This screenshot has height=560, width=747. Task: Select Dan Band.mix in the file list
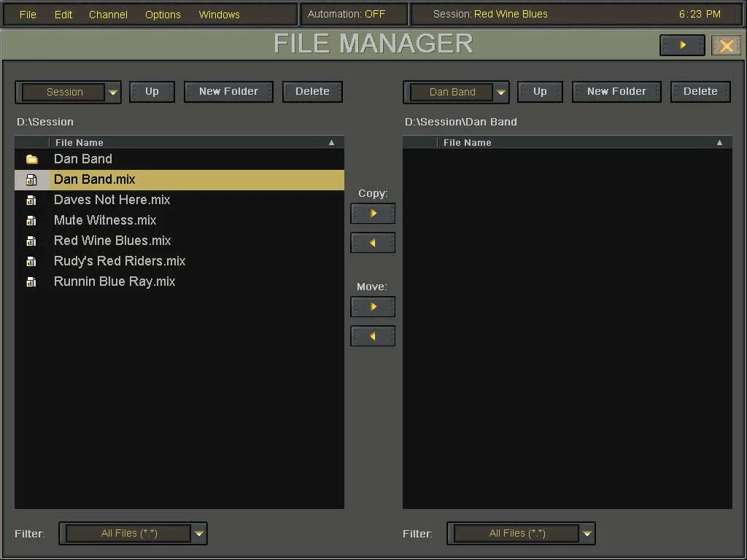179,179
